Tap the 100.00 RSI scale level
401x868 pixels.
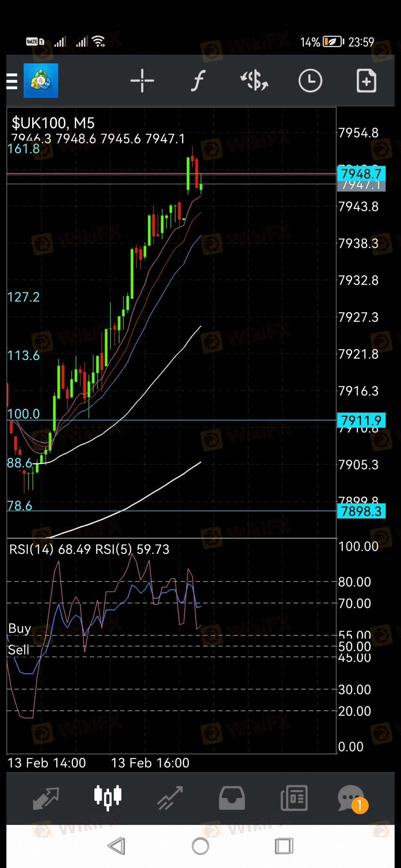point(358,547)
